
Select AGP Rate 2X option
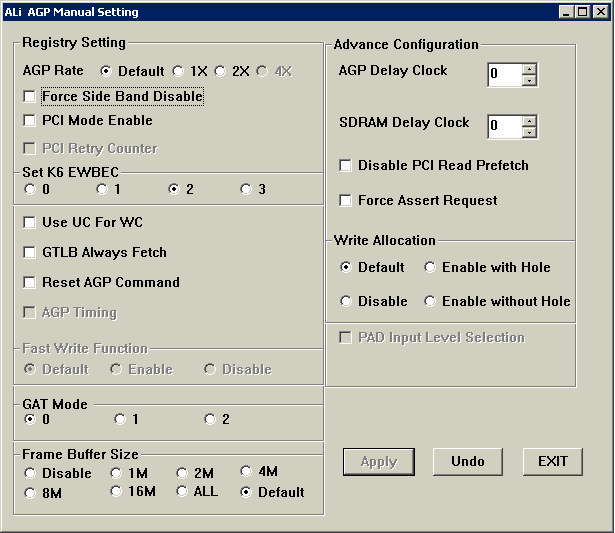(x=220, y=71)
